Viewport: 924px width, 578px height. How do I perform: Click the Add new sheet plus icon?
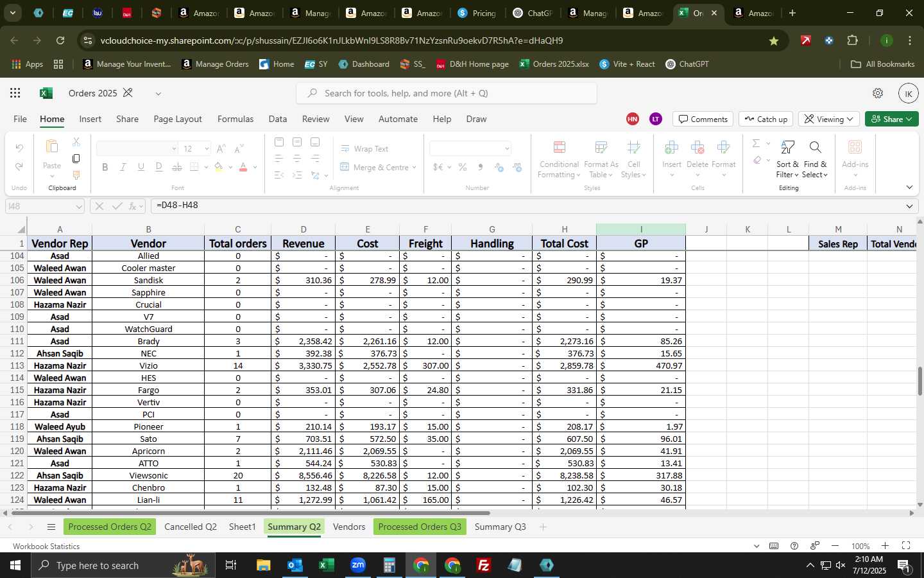[x=543, y=527]
